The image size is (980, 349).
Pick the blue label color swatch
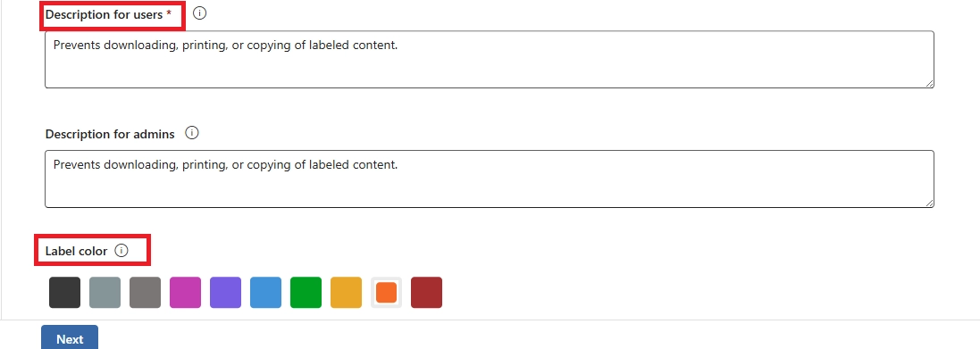coord(265,292)
